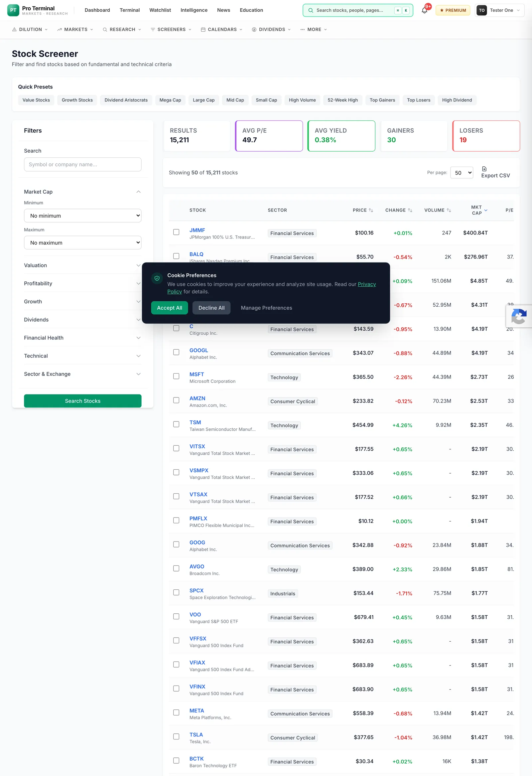
Task: Open the notifications bell
Action: (424, 10)
